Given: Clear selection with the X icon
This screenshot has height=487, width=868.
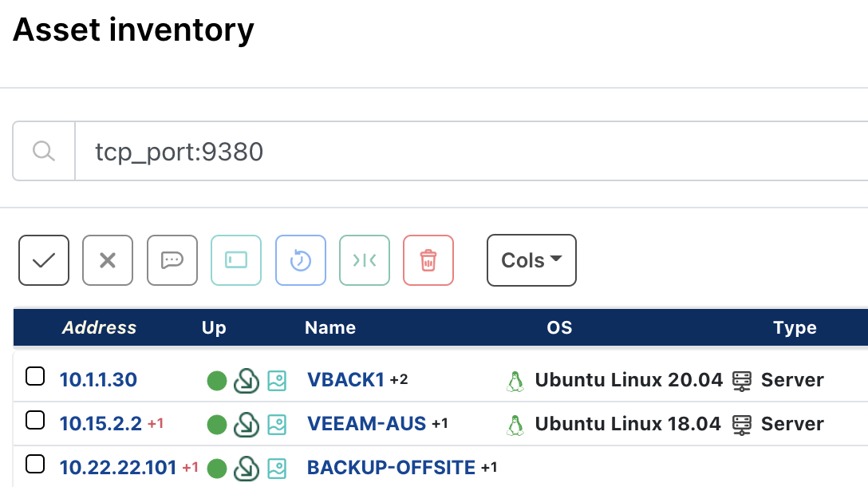Looking at the screenshot, I should pyautogui.click(x=107, y=259).
